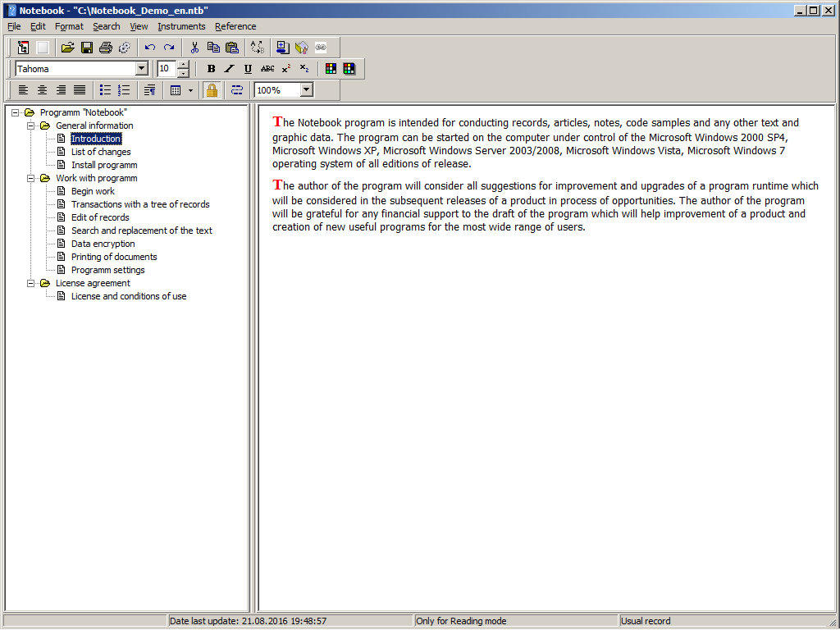Image resolution: width=840 pixels, height=630 pixels.
Task: Toggle underline formatting
Action: tap(248, 69)
